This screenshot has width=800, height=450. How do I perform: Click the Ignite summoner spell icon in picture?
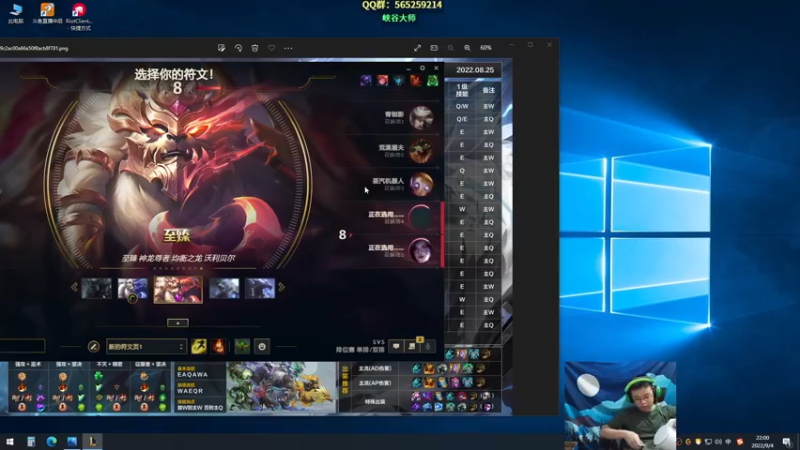218,346
